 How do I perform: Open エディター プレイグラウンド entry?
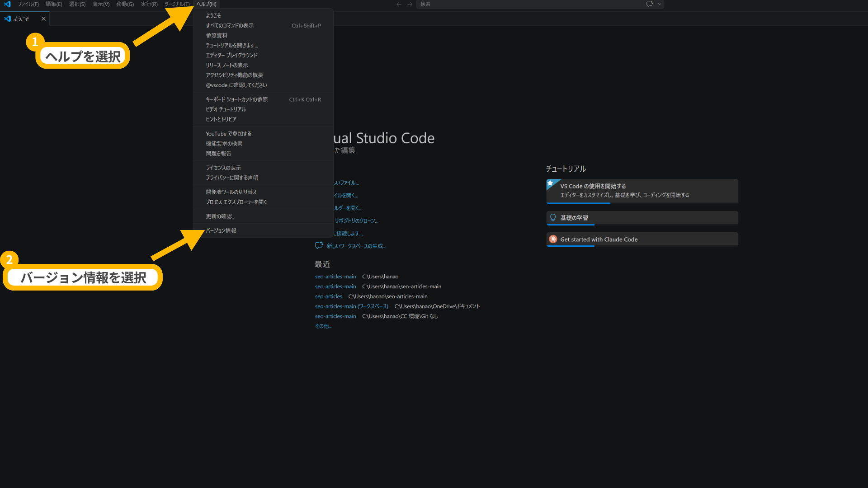(x=263, y=55)
